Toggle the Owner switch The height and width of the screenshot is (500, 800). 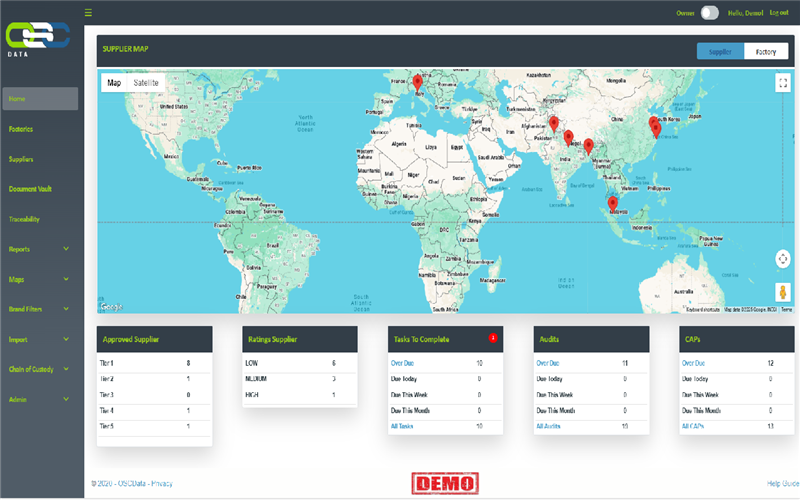pos(709,13)
